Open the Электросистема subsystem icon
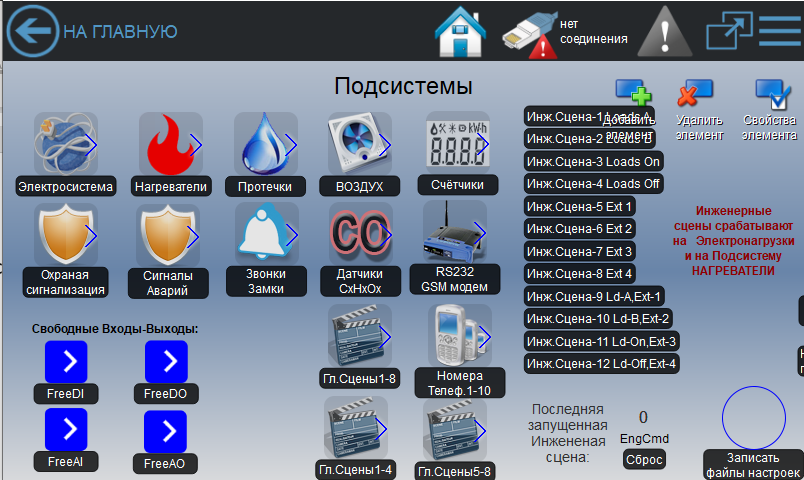804x480 pixels. 65,145
